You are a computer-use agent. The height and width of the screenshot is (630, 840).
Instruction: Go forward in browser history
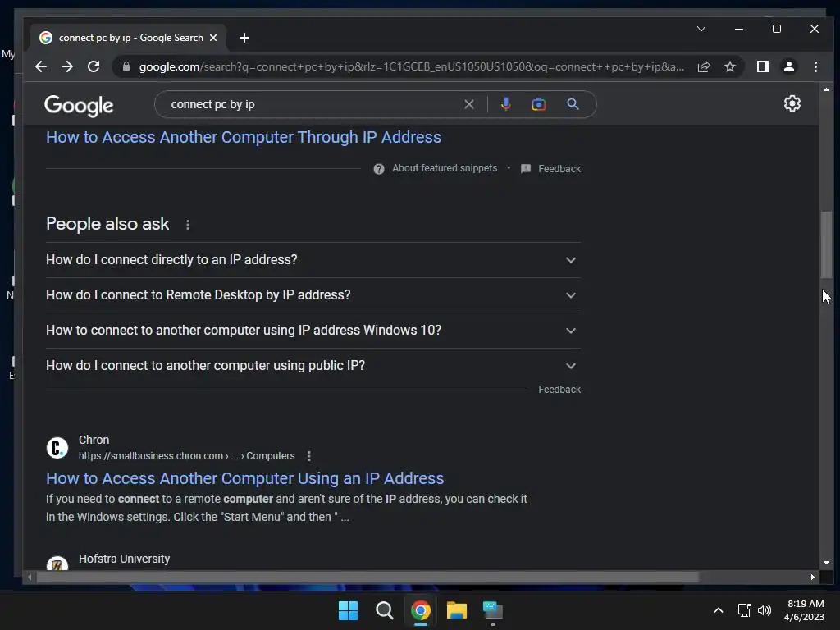[x=67, y=66]
